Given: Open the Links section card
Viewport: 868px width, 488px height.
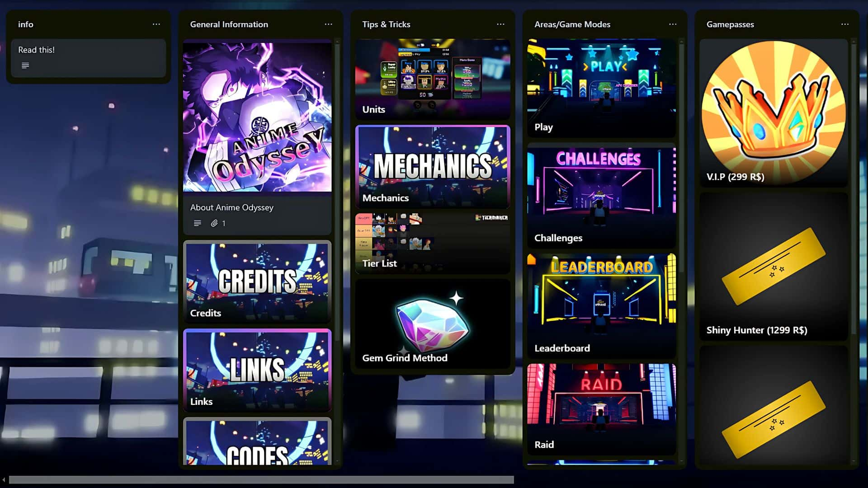Looking at the screenshot, I should (x=258, y=370).
